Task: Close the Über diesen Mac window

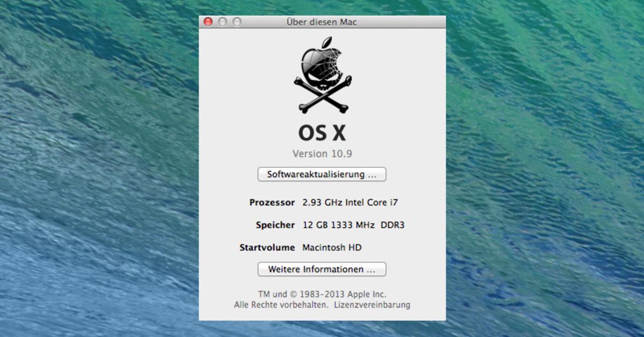Action: point(208,22)
